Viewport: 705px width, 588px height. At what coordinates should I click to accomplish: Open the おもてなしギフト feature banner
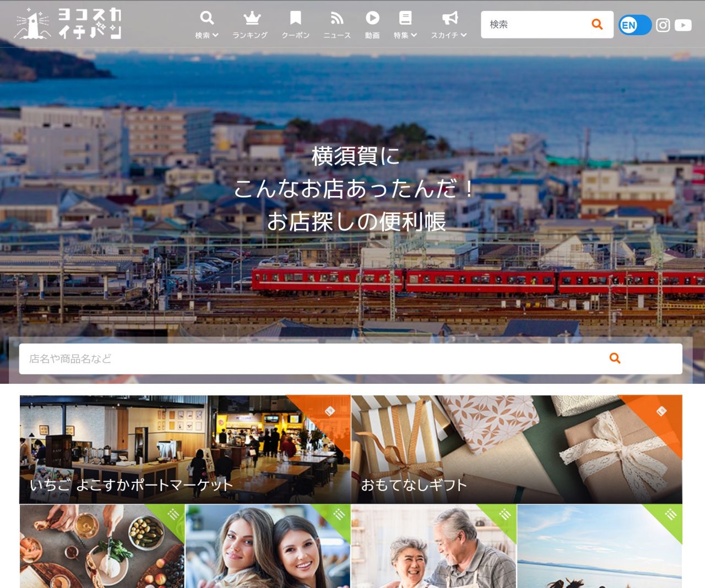[x=517, y=449]
